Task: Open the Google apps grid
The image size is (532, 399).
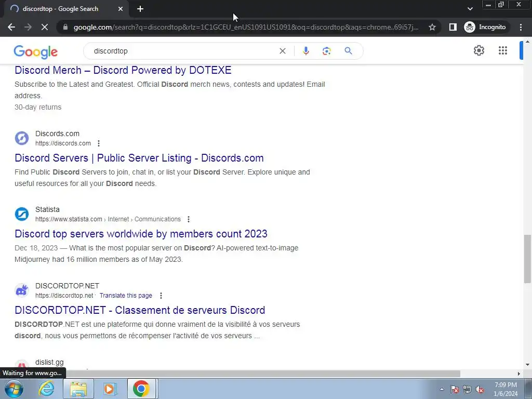Action: coord(503,50)
